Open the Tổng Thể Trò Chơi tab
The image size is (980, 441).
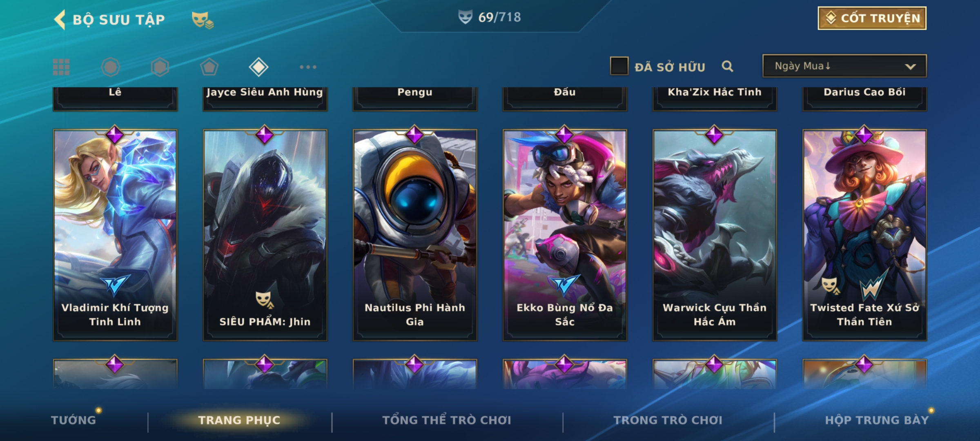[x=447, y=420]
